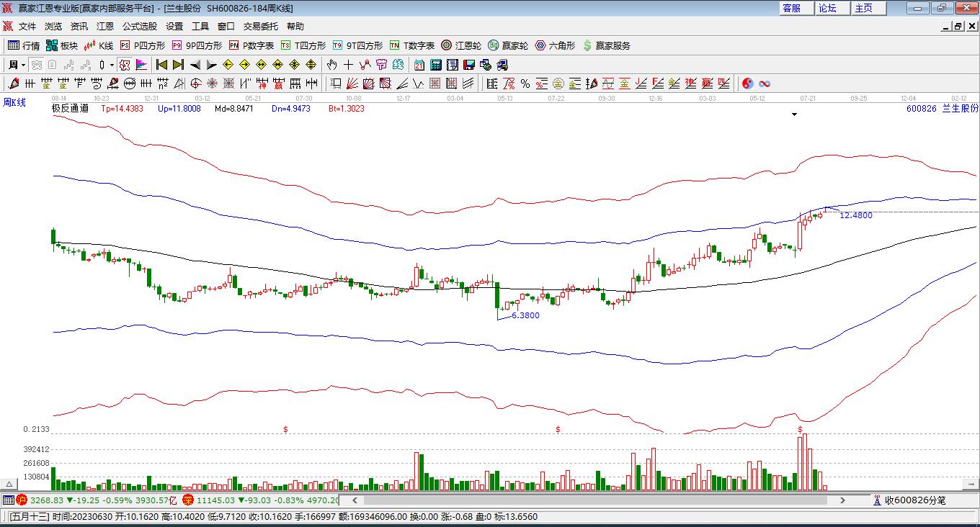
Task: Select the percent % drawing tool
Action: tap(525, 84)
